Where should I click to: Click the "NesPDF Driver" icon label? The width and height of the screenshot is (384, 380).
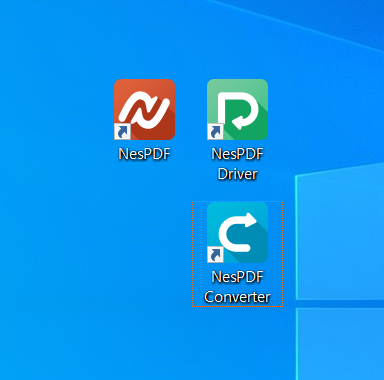237,164
